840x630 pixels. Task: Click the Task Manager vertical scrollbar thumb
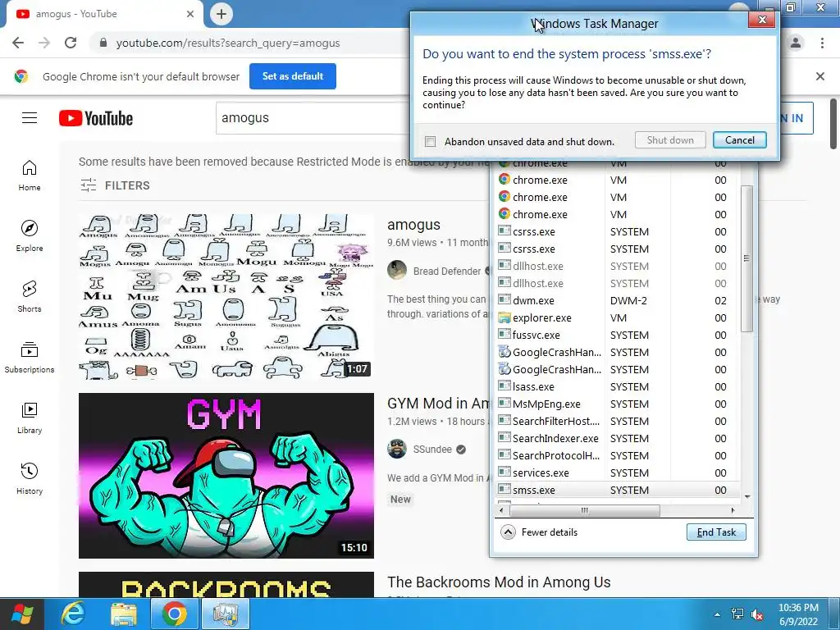(x=746, y=258)
